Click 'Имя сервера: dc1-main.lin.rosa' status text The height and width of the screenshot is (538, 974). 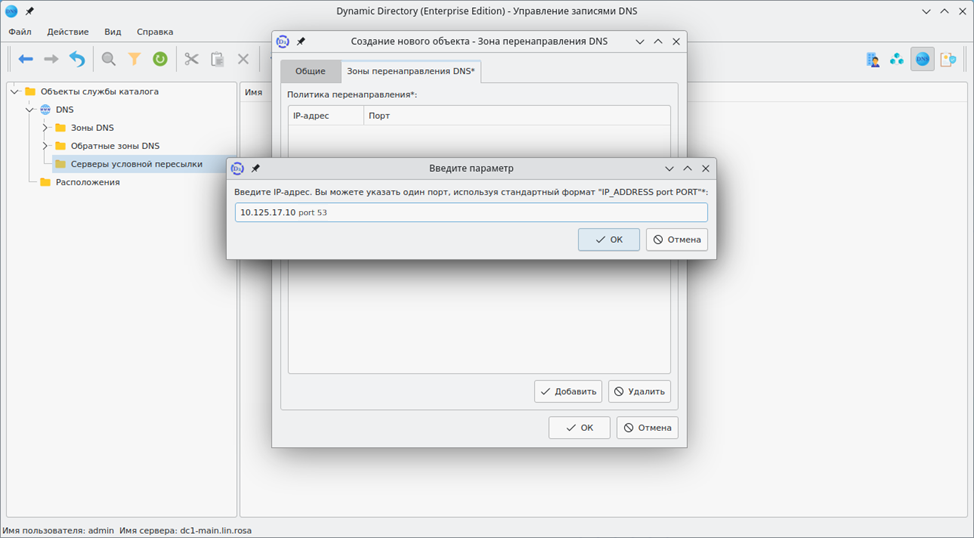click(x=185, y=531)
